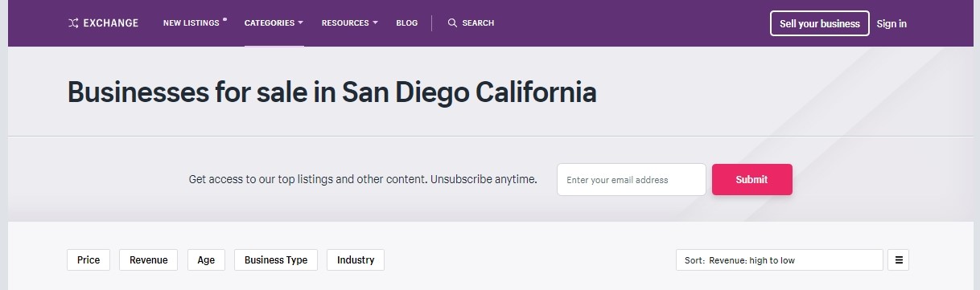Click the New Listings notification dot
Viewport: 980px width, 290px height.
224,19
